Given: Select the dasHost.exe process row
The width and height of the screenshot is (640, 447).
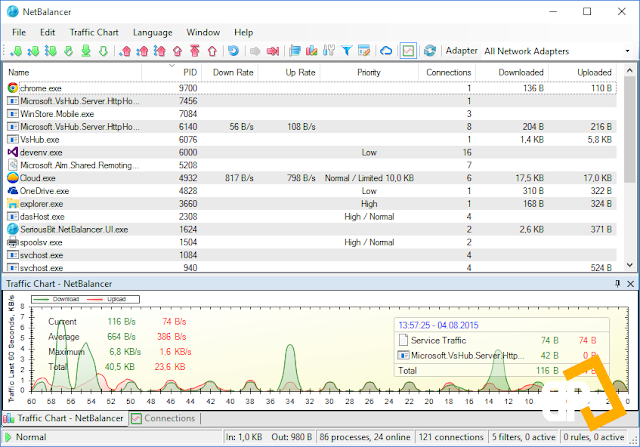Looking at the screenshot, I should tap(310, 217).
